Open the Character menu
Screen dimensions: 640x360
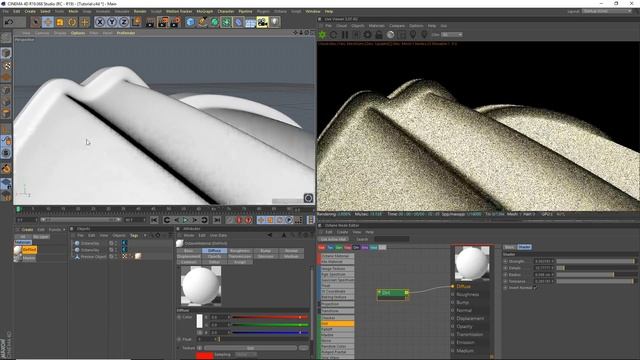226,11
